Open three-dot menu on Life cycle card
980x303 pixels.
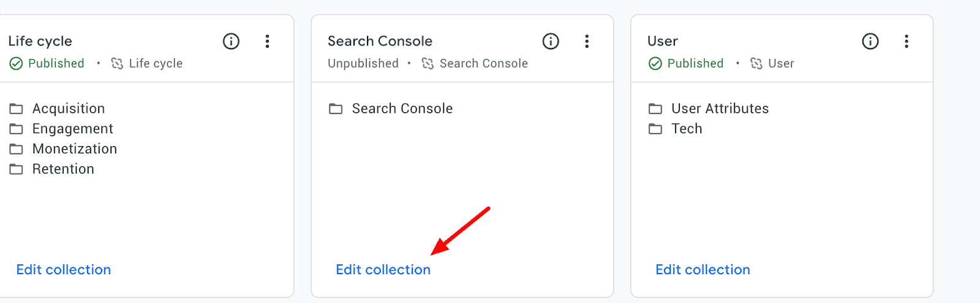267,41
